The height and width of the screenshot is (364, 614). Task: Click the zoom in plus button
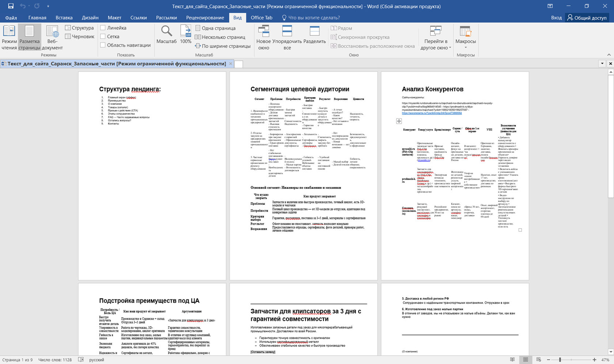[595, 360]
